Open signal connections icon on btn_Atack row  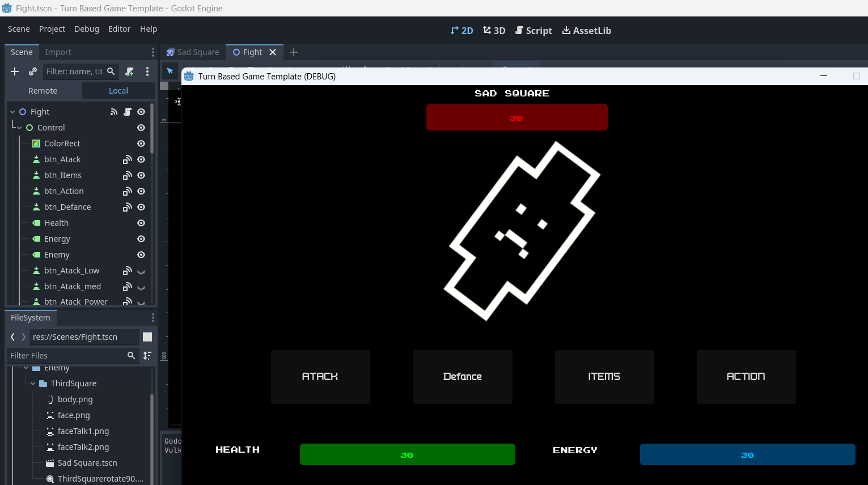pos(128,159)
